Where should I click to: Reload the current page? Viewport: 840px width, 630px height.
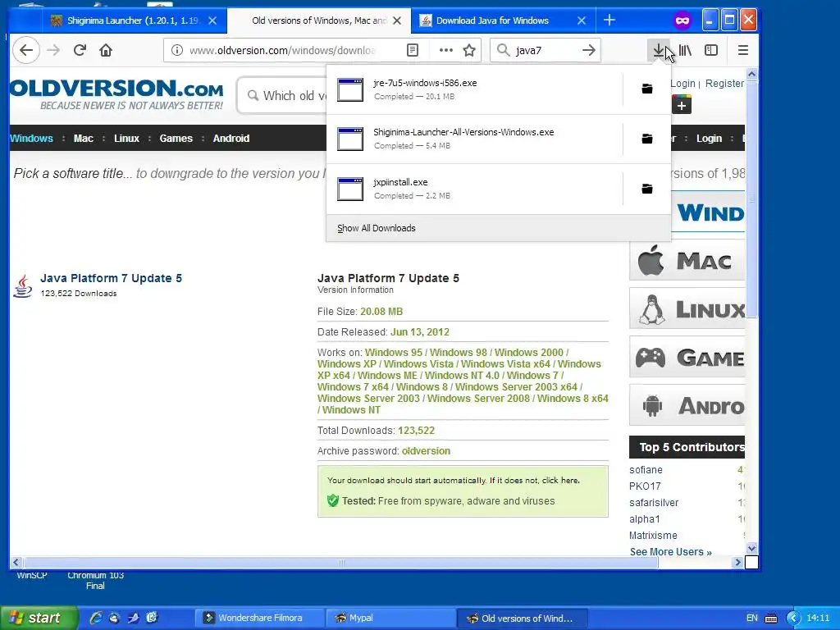pos(80,50)
